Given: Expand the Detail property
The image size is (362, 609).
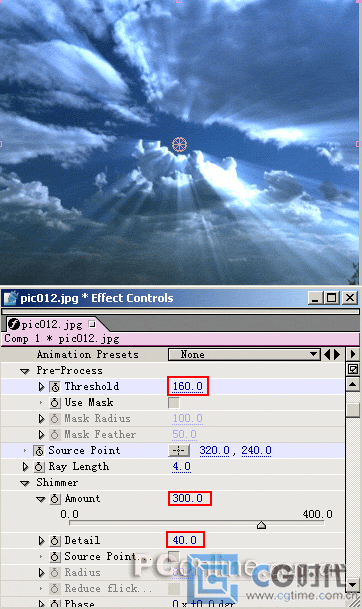Looking at the screenshot, I should [41, 541].
